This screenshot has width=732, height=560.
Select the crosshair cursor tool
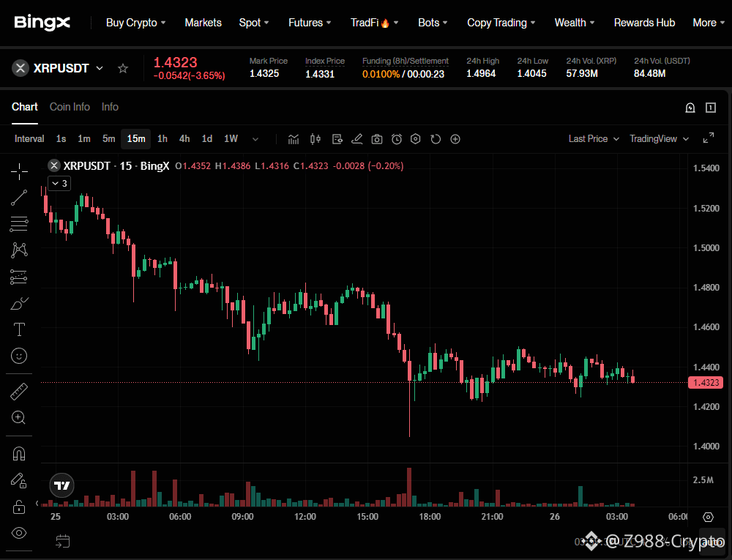point(19,172)
